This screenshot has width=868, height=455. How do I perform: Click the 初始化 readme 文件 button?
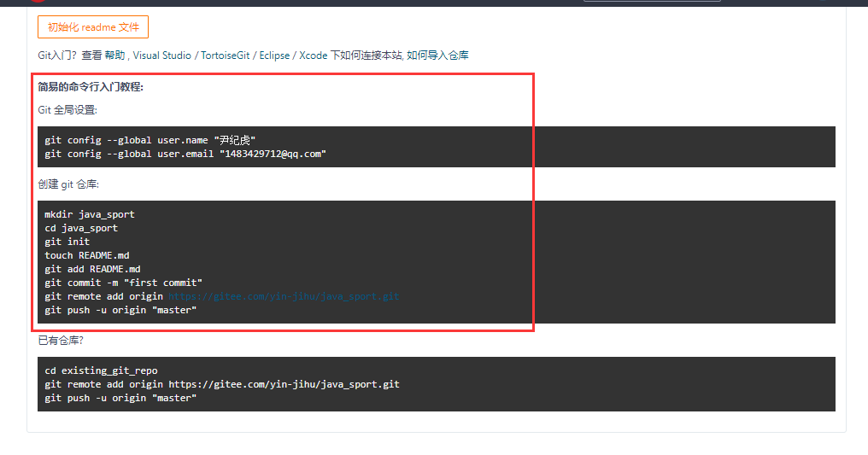(x=93, y=27)
